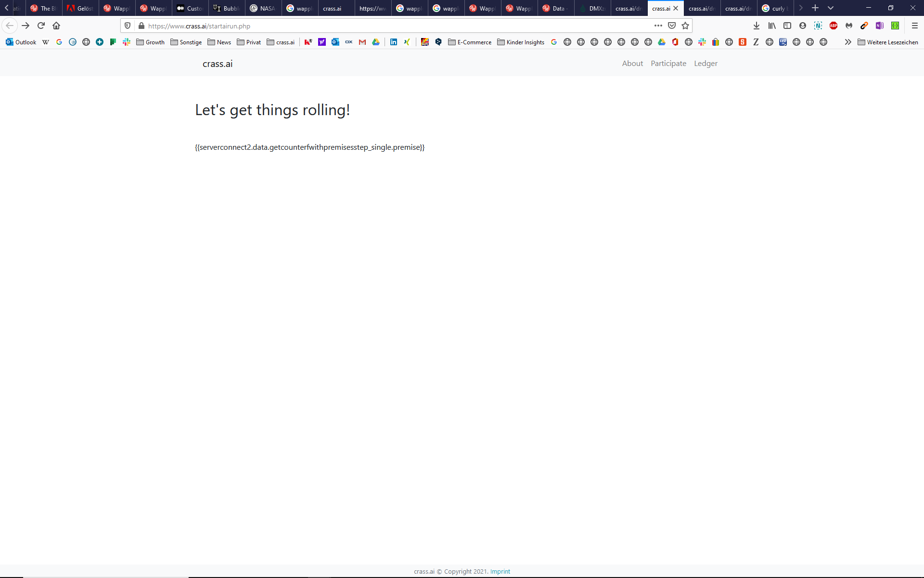Open the Firefox account menu icon
This screenshot has height=578, width=924.
coord(803,26)
